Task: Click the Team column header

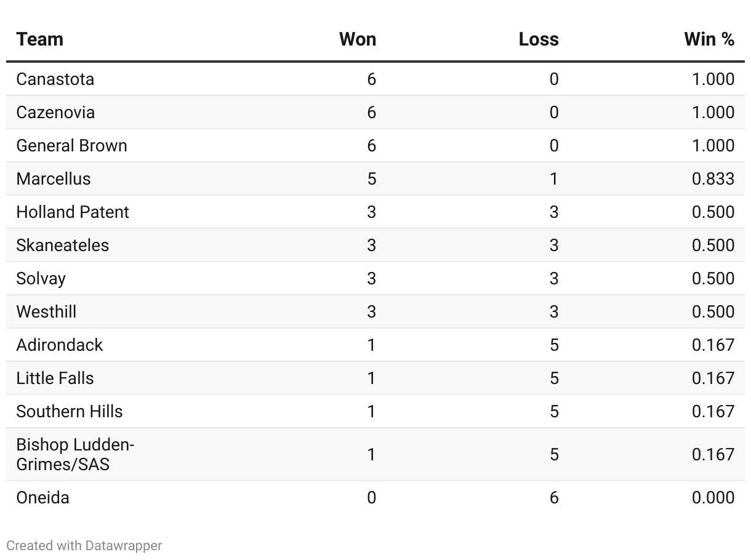Action: click(x=39, y=39)
